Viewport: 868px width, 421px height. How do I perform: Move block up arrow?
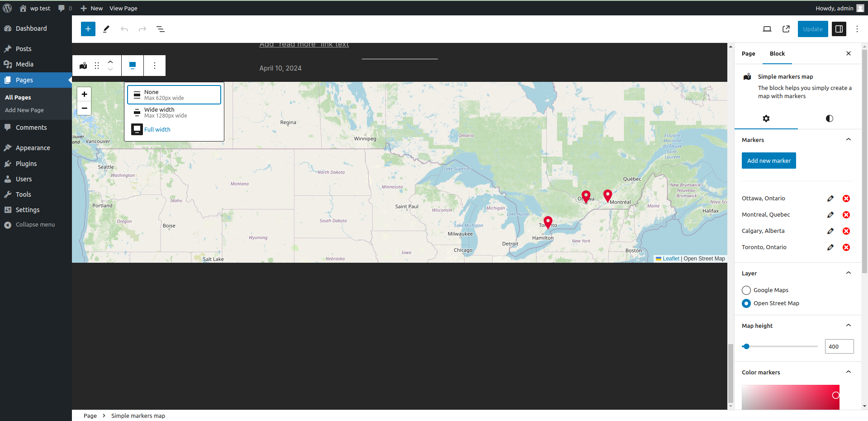pos(110,61)
